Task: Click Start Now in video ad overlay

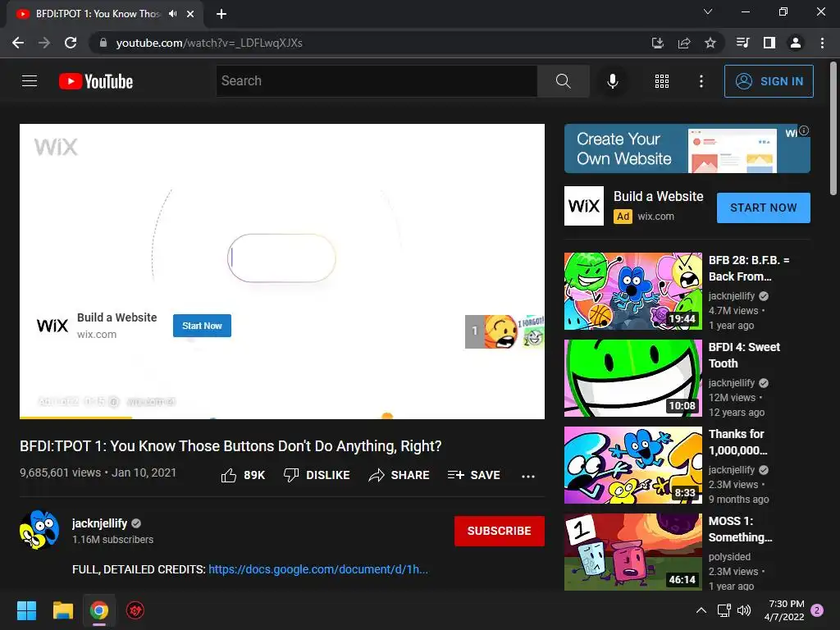Action: coord(202,326)
